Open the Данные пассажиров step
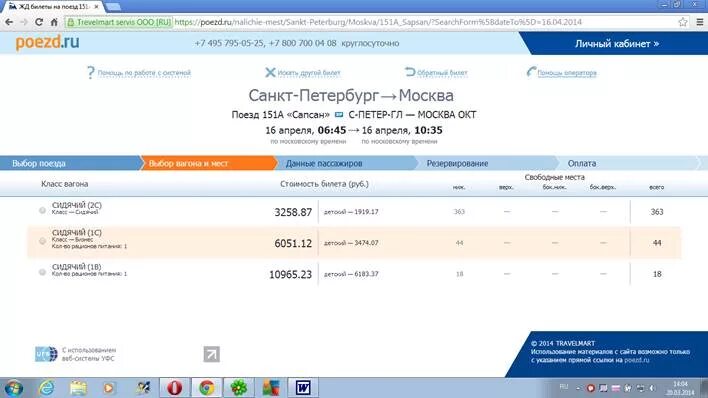This screenshot has width=708, height=398. point(346,164)
